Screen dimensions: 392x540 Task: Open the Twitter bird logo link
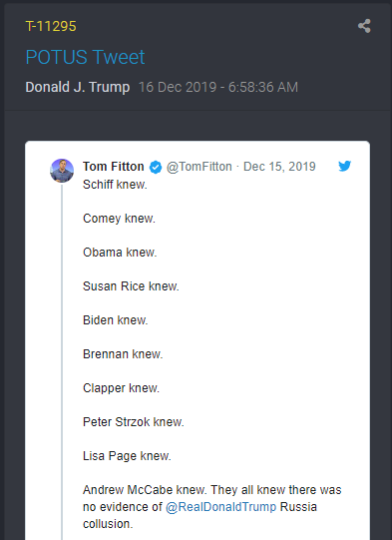(x=344, y=166)
